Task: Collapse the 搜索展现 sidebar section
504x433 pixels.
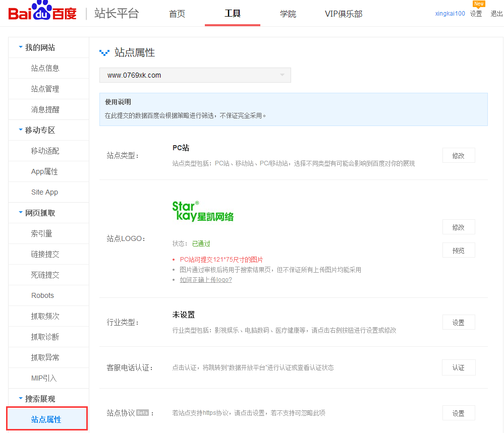Action: pyautogui.click(x=36, y=399)
